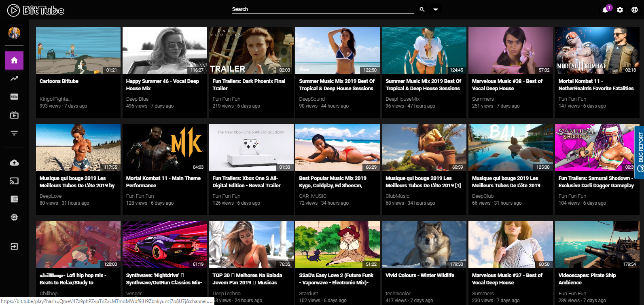Screen dimensions: 644x305
Task: Play the Synthwave Nightdrive thumbnail
Action: [165, 244]
